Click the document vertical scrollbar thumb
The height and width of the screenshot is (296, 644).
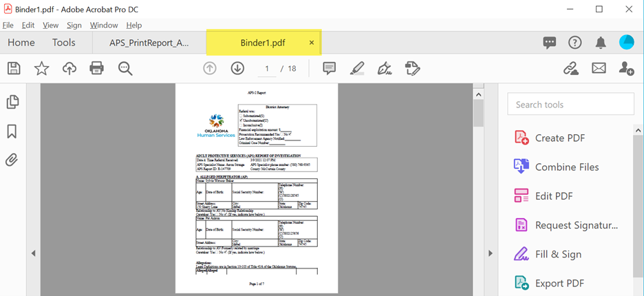point(477,114)
